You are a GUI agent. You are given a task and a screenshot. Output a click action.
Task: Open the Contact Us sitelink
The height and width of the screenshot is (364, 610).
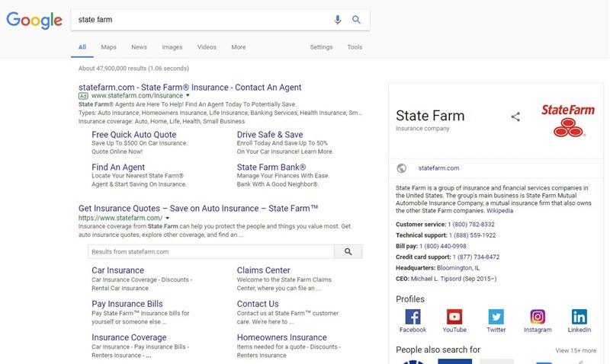[x=258, y=304]
